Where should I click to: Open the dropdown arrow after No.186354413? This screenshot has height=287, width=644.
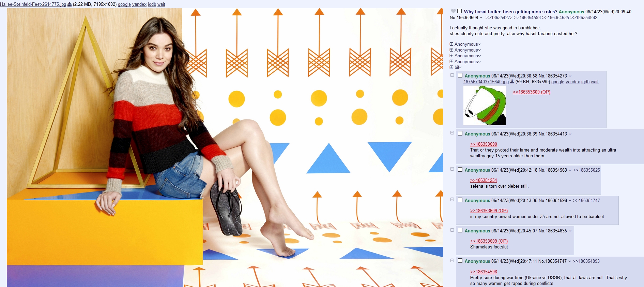(x=570, y=134)
